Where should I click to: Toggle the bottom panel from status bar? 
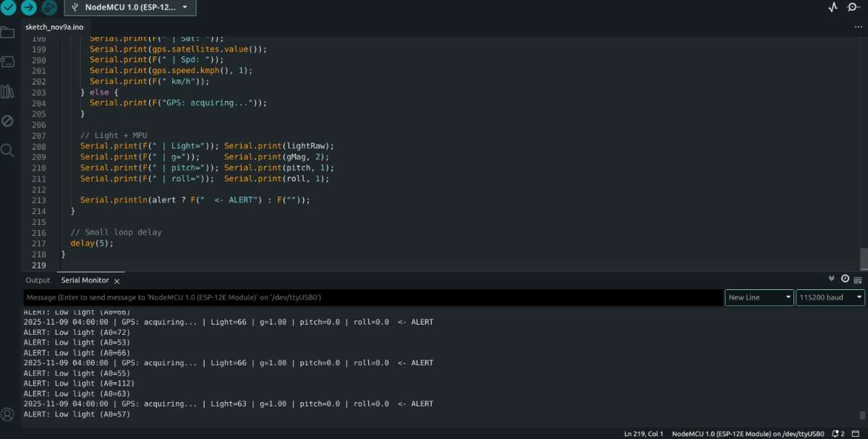click(855, 433)
